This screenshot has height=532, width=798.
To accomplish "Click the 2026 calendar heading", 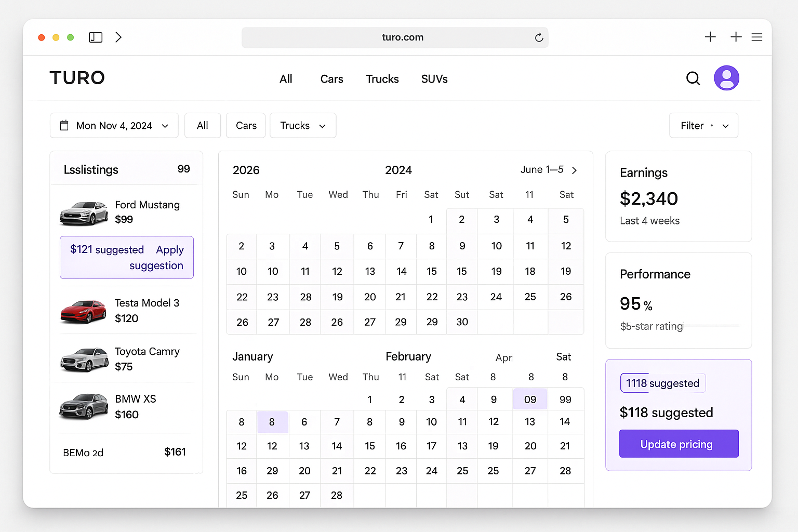I will pyautogui.click(x=246, y=170).
